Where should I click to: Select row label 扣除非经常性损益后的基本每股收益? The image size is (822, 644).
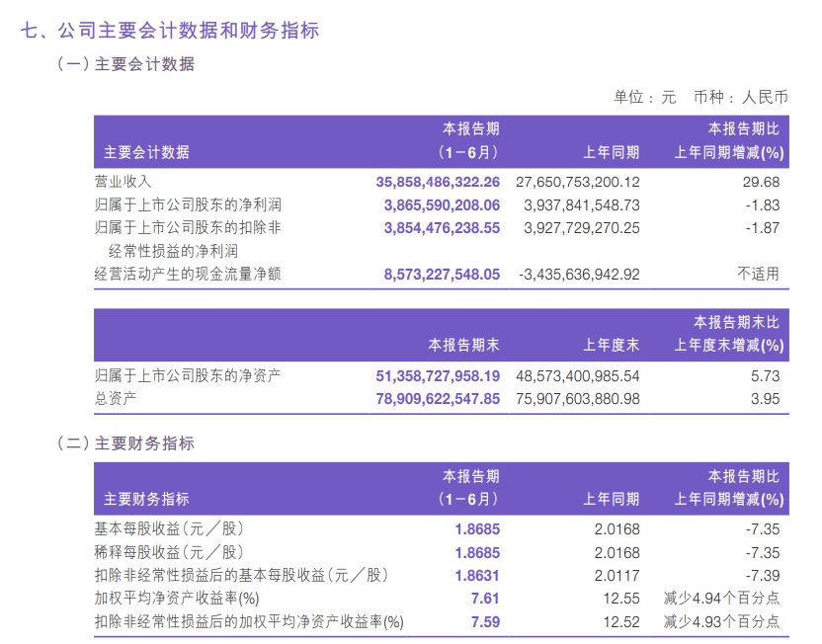pos(242,575)
